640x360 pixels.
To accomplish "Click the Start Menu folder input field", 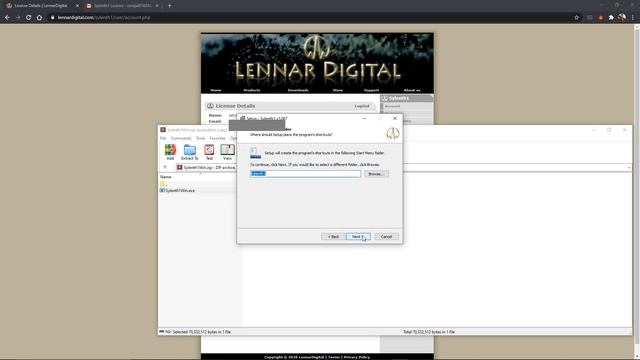I will click(305, 174).
